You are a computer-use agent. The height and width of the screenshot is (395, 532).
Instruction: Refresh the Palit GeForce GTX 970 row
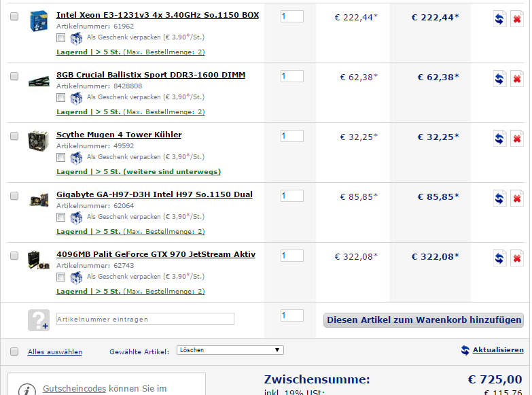pos(499,258)
